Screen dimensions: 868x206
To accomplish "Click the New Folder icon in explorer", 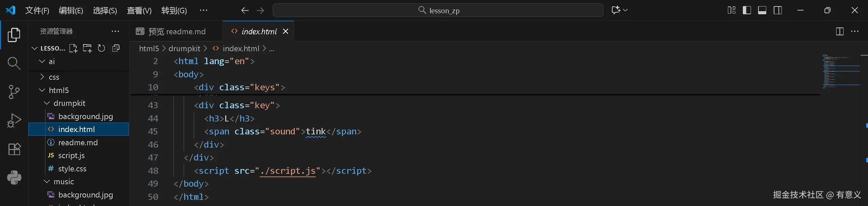I will pyautogui.click(x=87, y=49).
